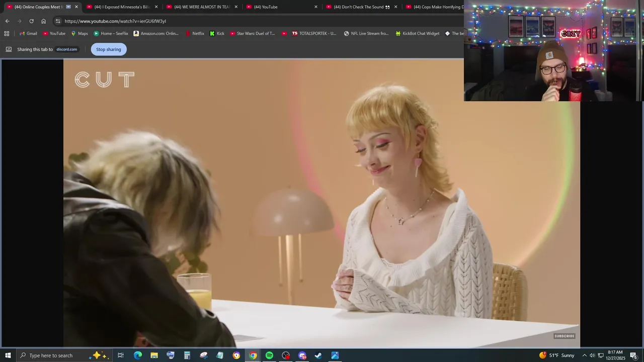Open the NFL Live Stream bookmark
This screenshot has width=644, height=362.
tap(366, 34)
